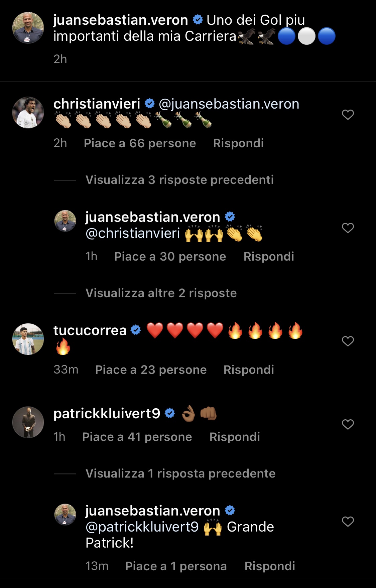The width and height of the screenshot is (376, 588).
Task: Open juansebastian.veron's avatar in the caption
Action: [x=28, y=28]
